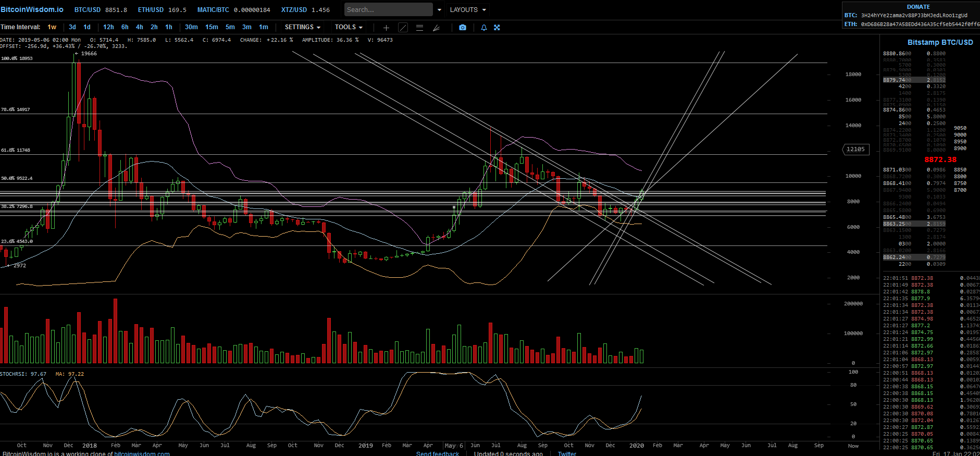Image resolution: width=980 pixels, height=456 pixels.
Task: Set chart interval to 30m
Action: point(191,27)
